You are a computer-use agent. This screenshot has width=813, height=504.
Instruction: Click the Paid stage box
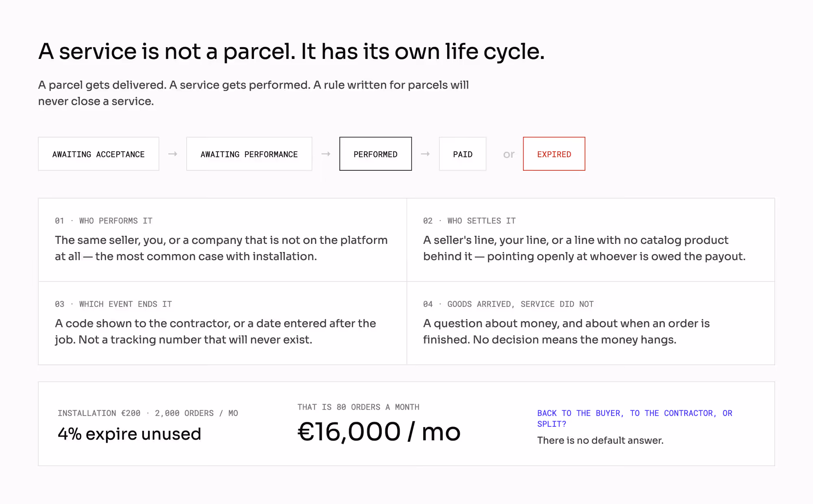pyautogui.click(x=463, y=154)
